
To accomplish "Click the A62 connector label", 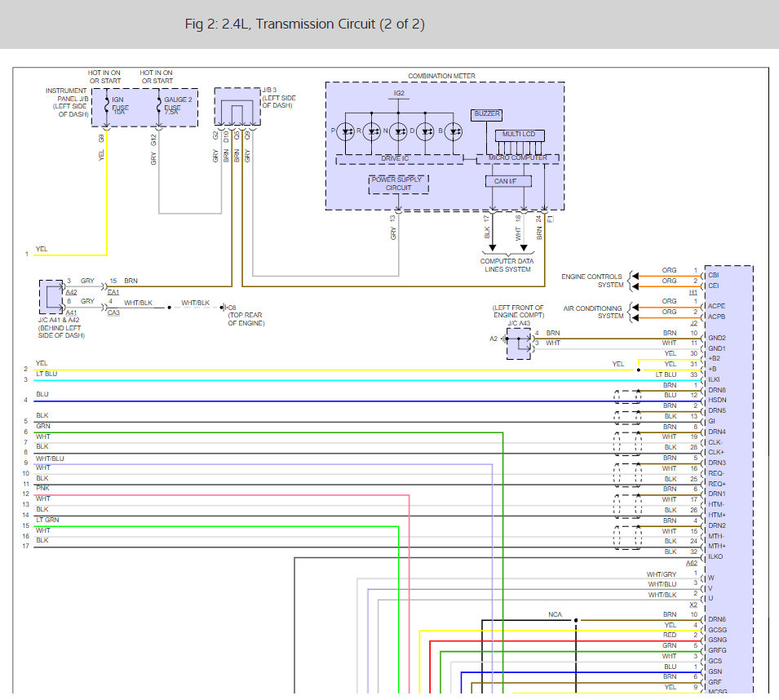I will [x=692, y=564].
